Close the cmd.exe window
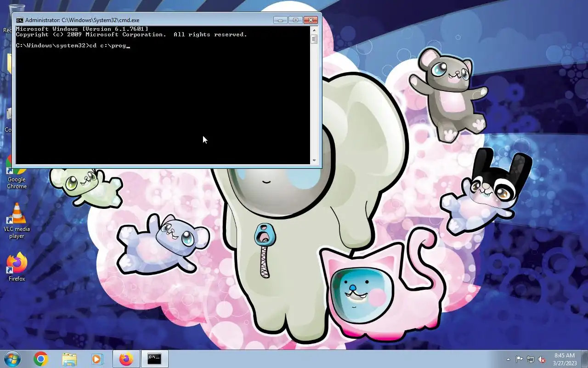The height and width of the screenshot is (368, 588). pyautogui.click(x=311, y=20)
